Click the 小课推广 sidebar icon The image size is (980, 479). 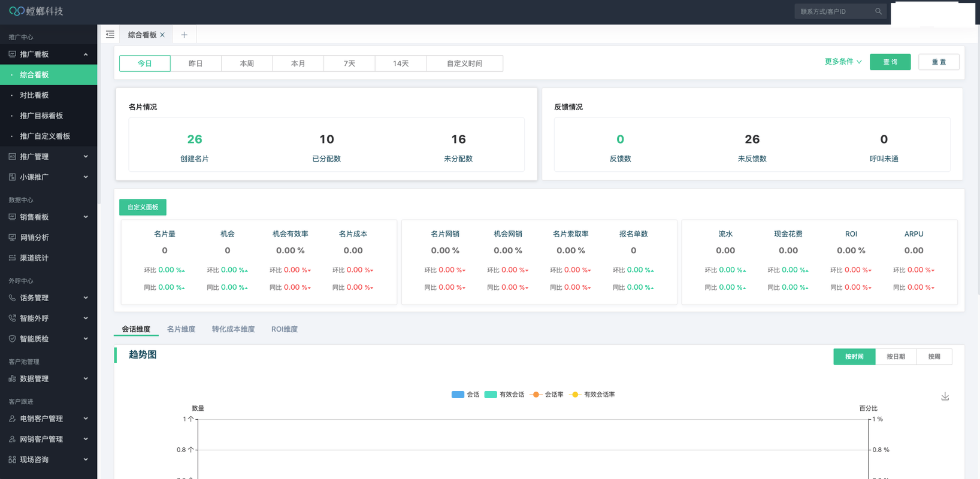click(12, 177)
